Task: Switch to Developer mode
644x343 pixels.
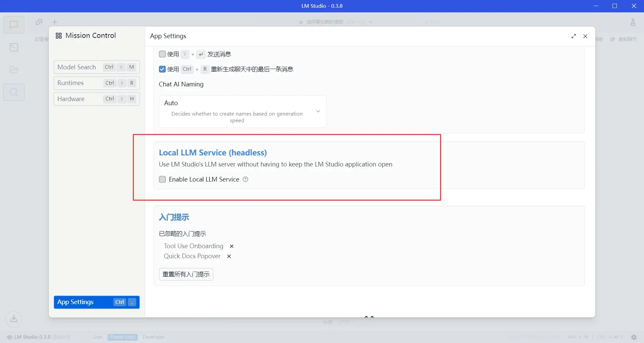Action: pos(154,337)
